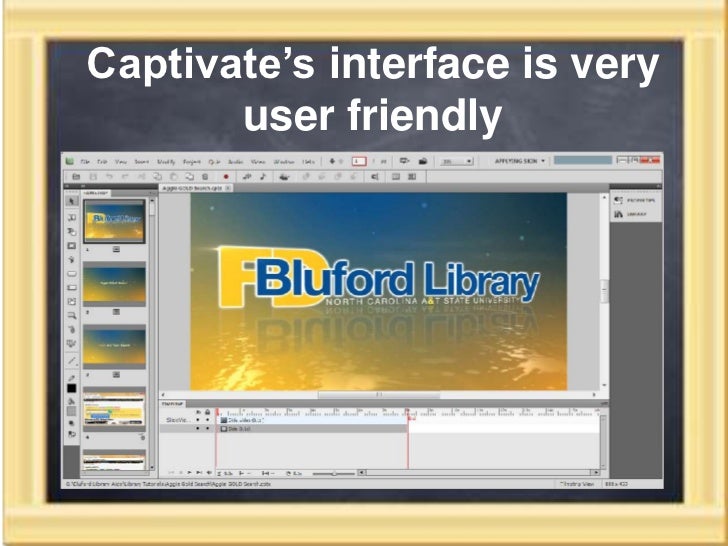Click the redo arrow toolbar icon
The image size is (728, 546).
[125, 176]
